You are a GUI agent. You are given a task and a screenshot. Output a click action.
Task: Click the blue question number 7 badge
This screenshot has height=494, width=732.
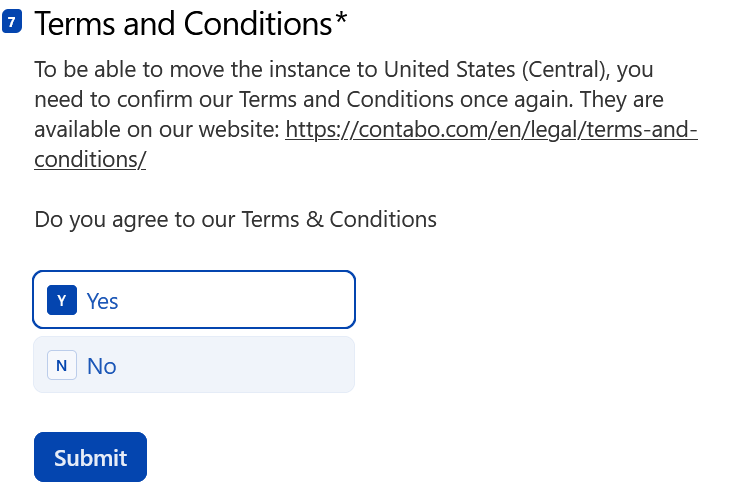tap(12, 22)
